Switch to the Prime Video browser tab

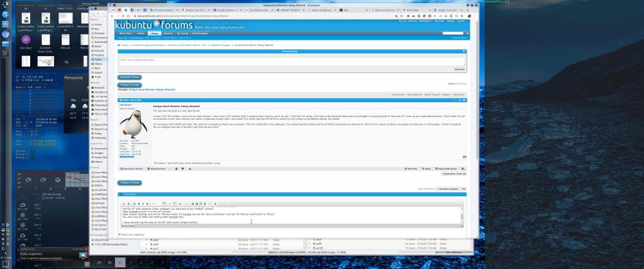click(416, 10)
